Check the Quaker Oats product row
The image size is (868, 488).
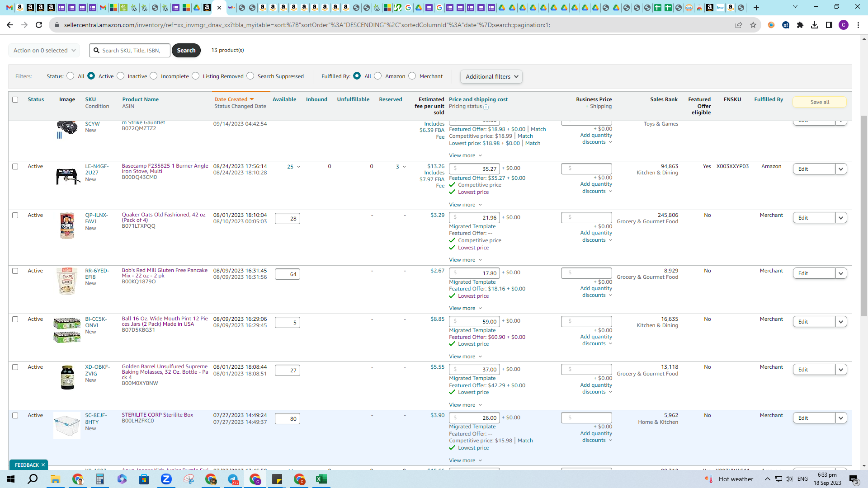click(x=15, y=215)
